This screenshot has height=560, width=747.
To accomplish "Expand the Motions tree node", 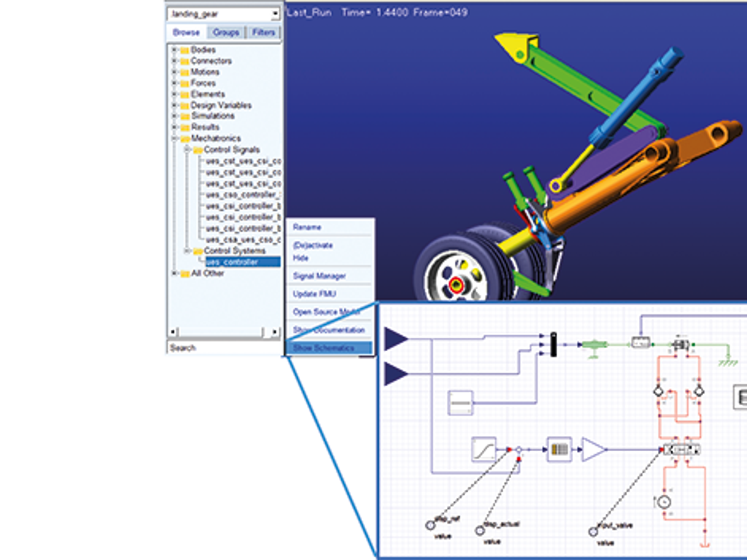I will click(x=174, y=72).
